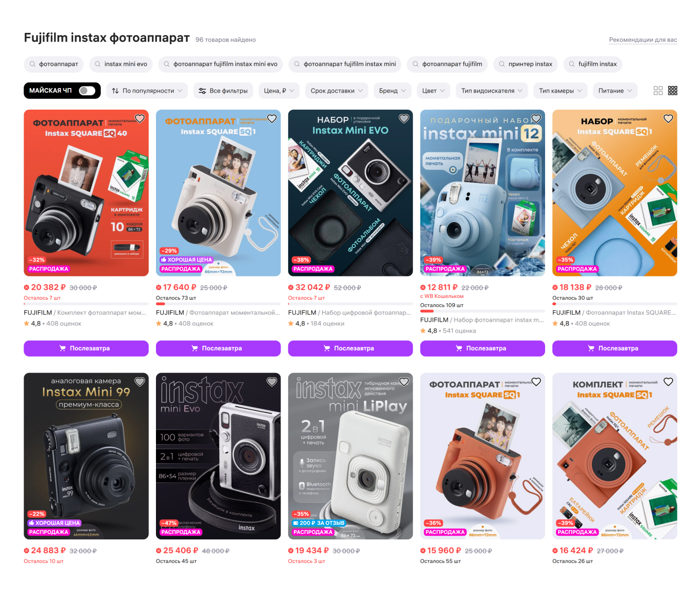Toggle the МАЙСКАЯ ЧП switch
700x596 pixels.
pyautogui.click(x=87, y=91)
